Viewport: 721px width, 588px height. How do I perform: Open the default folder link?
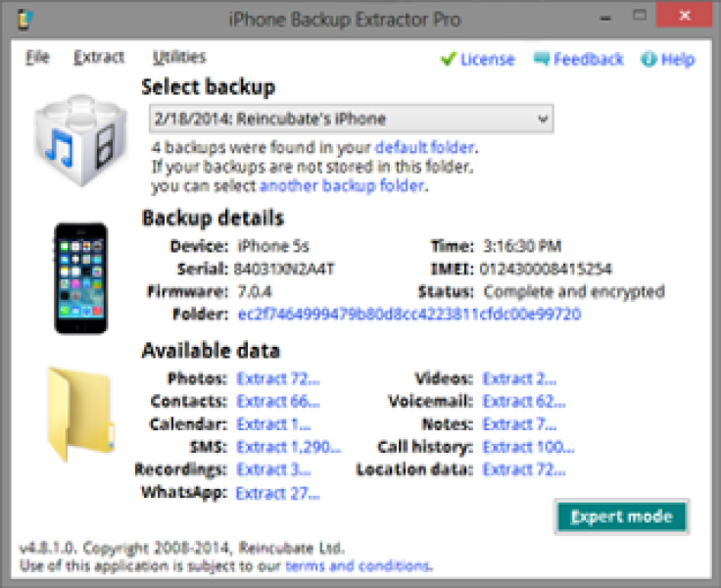pos(425,147)
